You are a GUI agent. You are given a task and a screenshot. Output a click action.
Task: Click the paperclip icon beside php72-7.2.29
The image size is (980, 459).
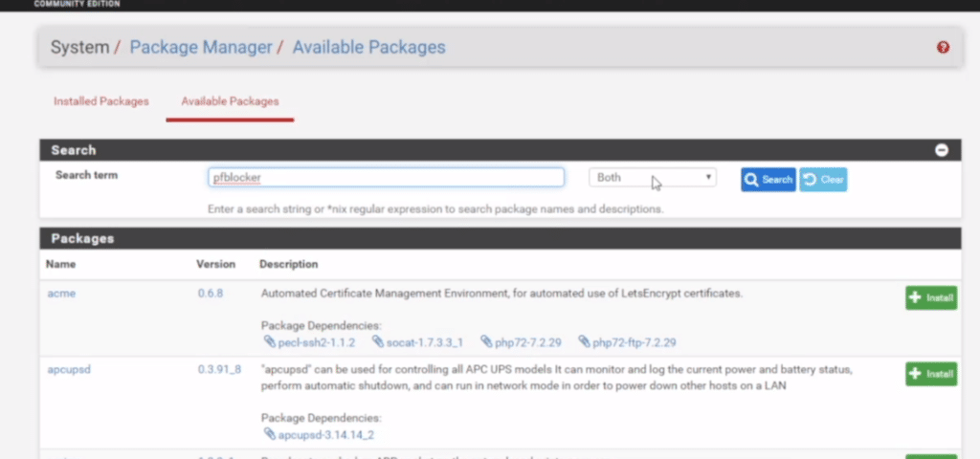pos(486,341)
